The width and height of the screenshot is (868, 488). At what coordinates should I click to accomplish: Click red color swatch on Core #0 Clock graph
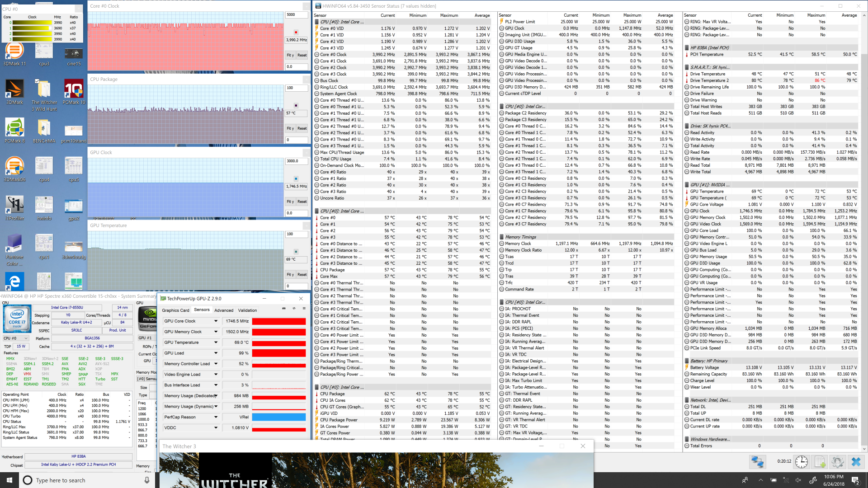point(296,32)
